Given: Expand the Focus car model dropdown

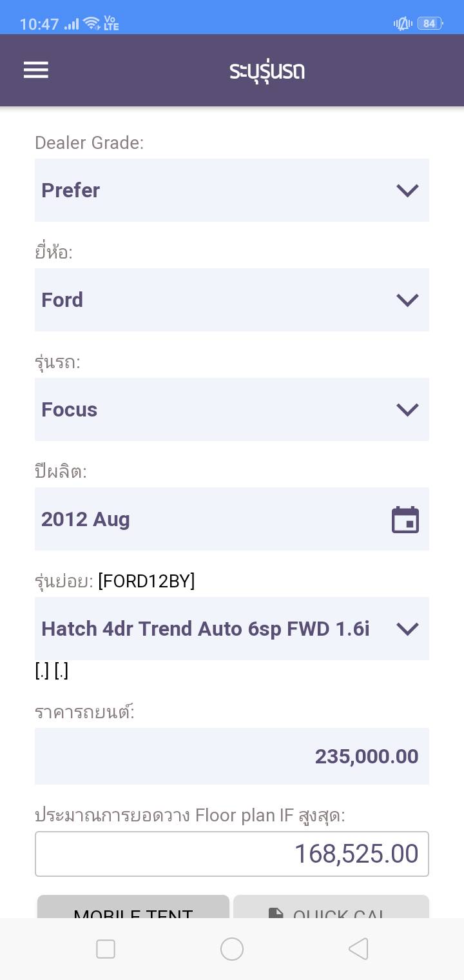Looking at the screenshot, I should tap(232, 409).
